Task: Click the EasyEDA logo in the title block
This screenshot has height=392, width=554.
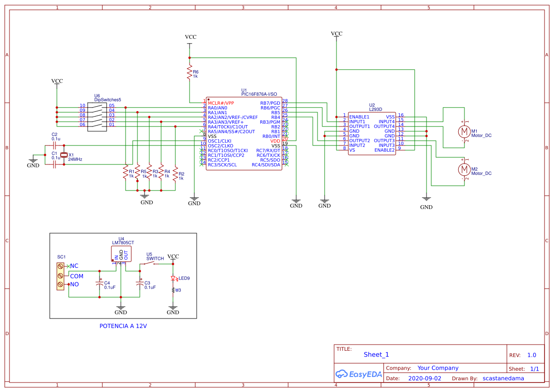Action: pyautogui.click(x=359, y=374)
